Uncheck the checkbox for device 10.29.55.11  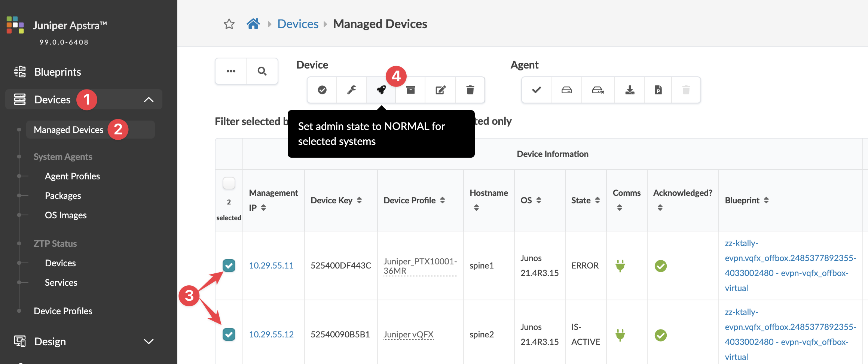(x=229, y=266)
